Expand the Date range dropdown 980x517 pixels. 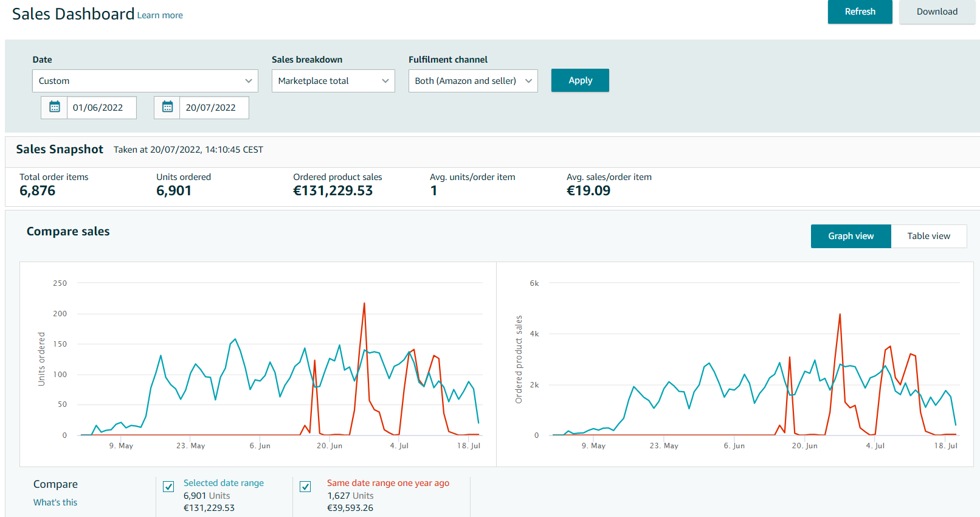[x=145, y=81]
